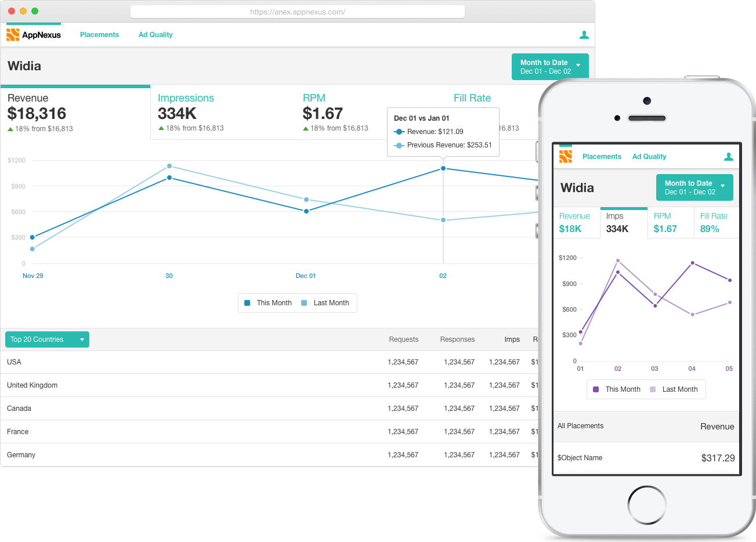The width and height of the screenshot is (756, 542).
Task: Tap Placements link on the phone screen
Action: pyautogui.click(x=602, y=157)
